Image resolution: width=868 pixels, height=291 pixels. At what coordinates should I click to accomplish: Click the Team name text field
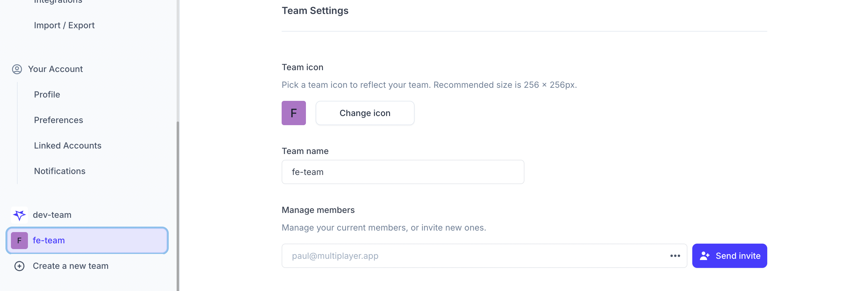click(x=403, y=172)
